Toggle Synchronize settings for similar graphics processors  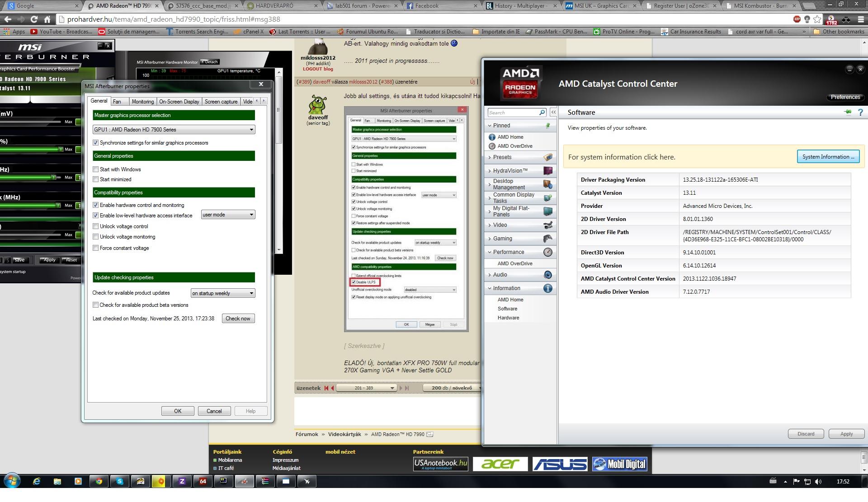point(95,143)
